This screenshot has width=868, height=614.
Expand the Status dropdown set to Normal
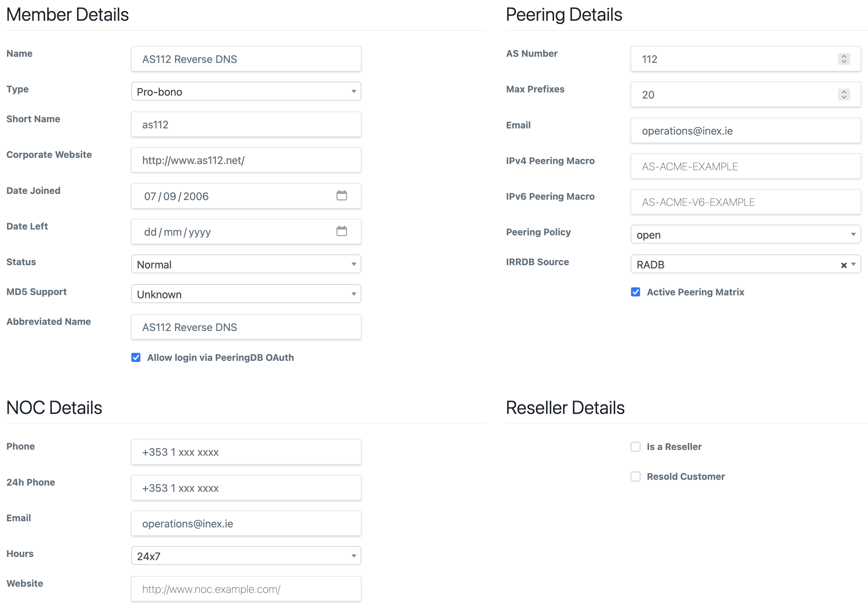click(246, 264)
